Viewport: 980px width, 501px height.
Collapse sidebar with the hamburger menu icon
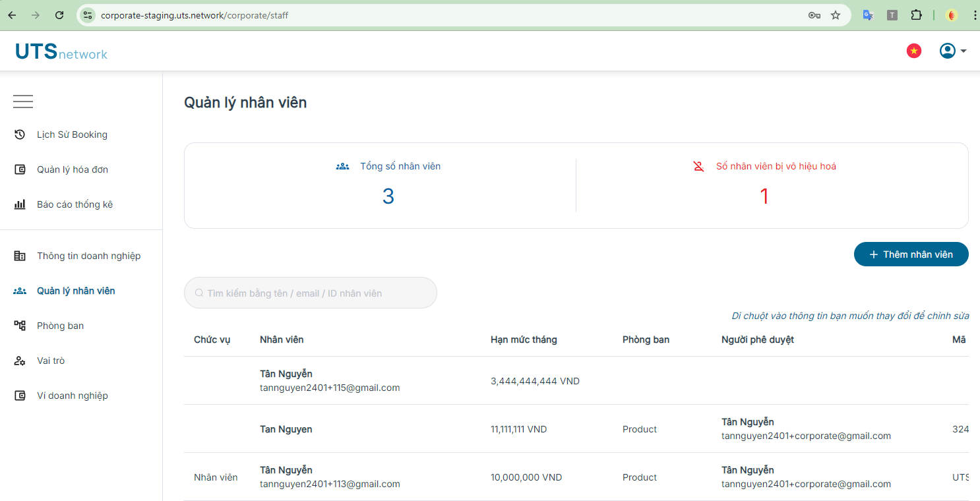(23, 102)
